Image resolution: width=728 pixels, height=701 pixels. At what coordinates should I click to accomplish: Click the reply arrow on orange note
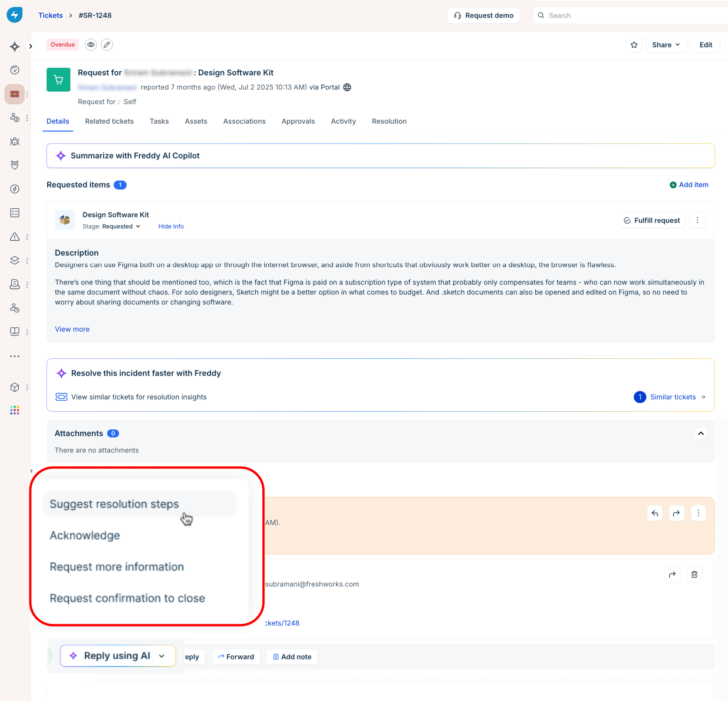(654, 513)
